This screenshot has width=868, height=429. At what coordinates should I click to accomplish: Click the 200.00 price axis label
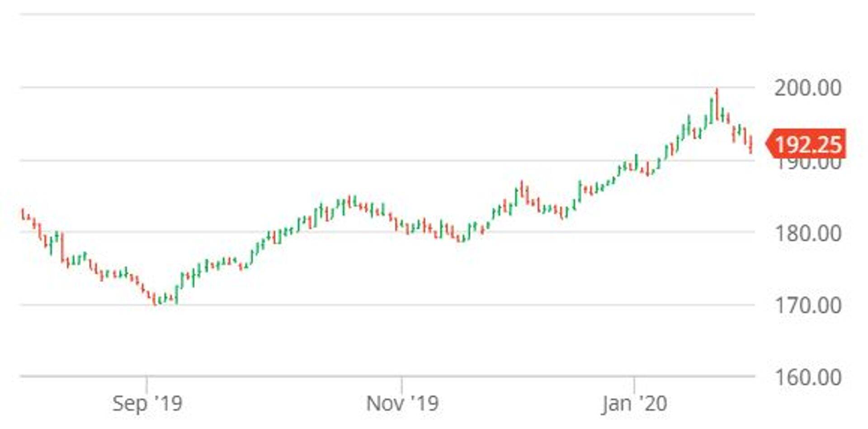[807, 88]
